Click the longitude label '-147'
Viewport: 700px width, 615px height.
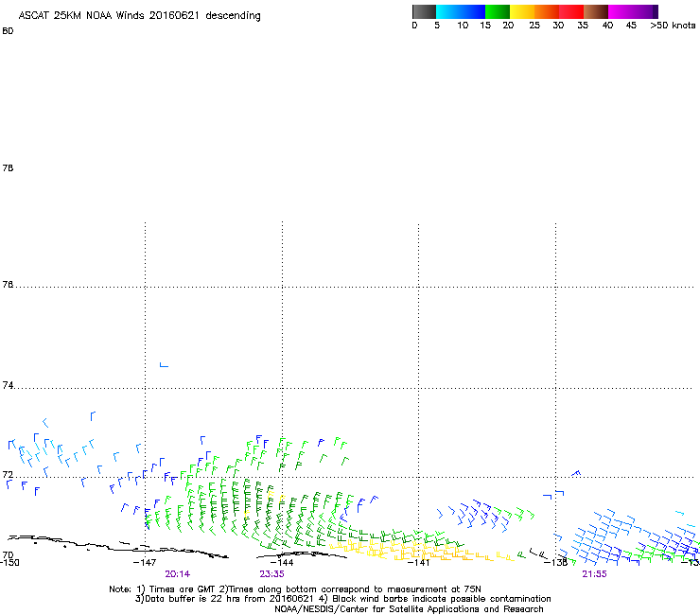pos(145,563)
